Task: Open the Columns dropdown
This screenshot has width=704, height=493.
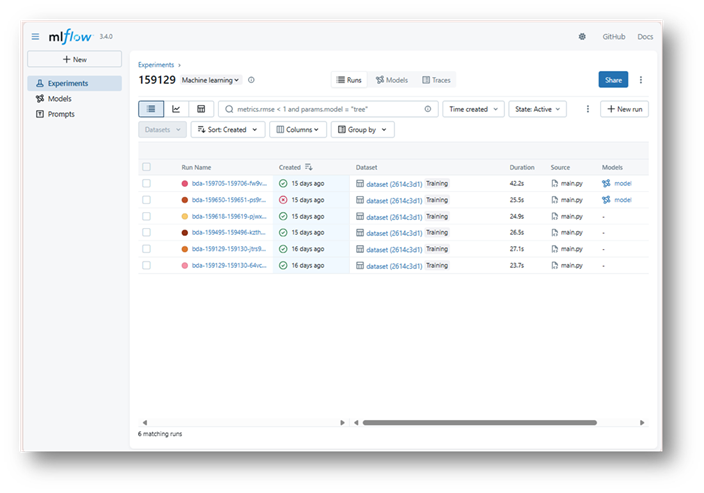Action: coord(298,130)
